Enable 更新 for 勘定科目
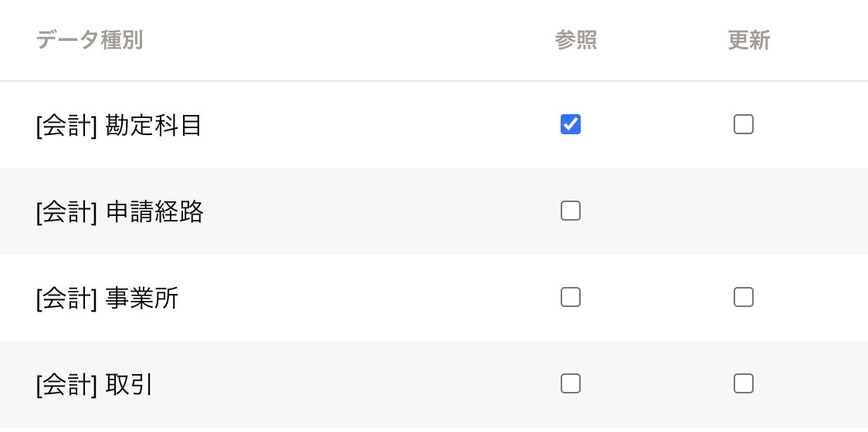Viewport: 868px width, 432px height. (744, 124)
